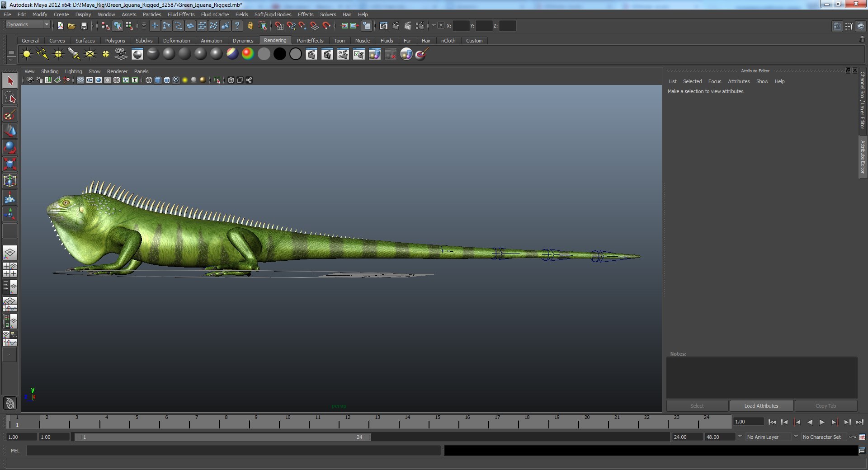Screen dimensions: 868x470
Task: Click the question mark help icon on status line
Action: point(237,26)
